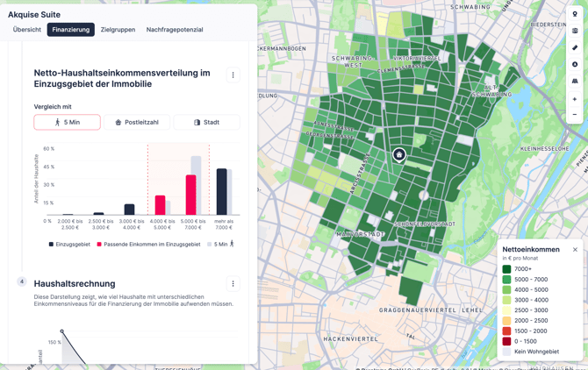Zoom in on the map

pos(575,99)
